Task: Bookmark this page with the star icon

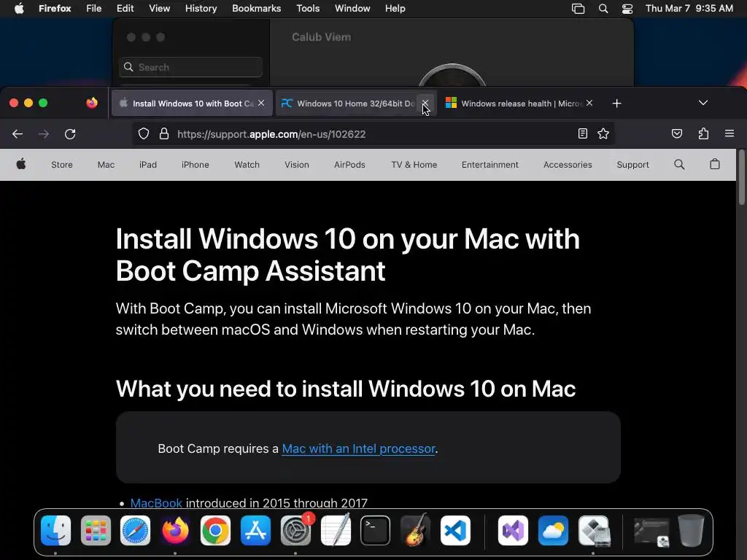Action: coord(603,134)
